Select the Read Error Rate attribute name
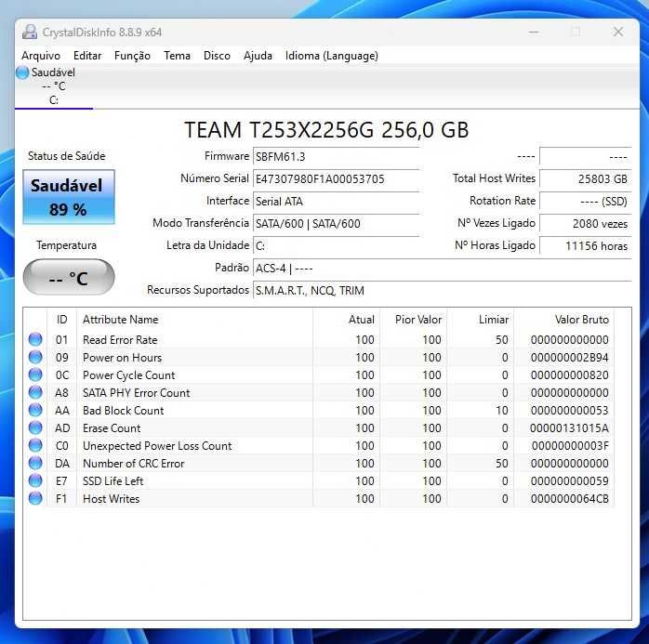The image size is (649, 644). coord(120,340)
